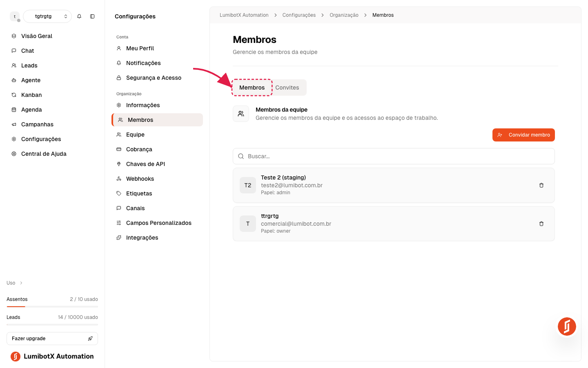This screenshot has width=588, height=368.
Task: Switch to the Membros tab
Action: click(252, 88)
